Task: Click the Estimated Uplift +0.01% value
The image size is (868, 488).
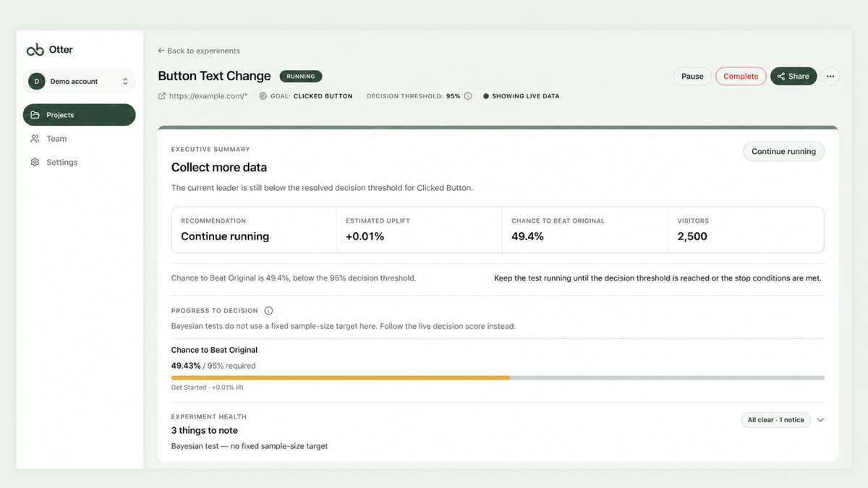Action: coord(365,236)
